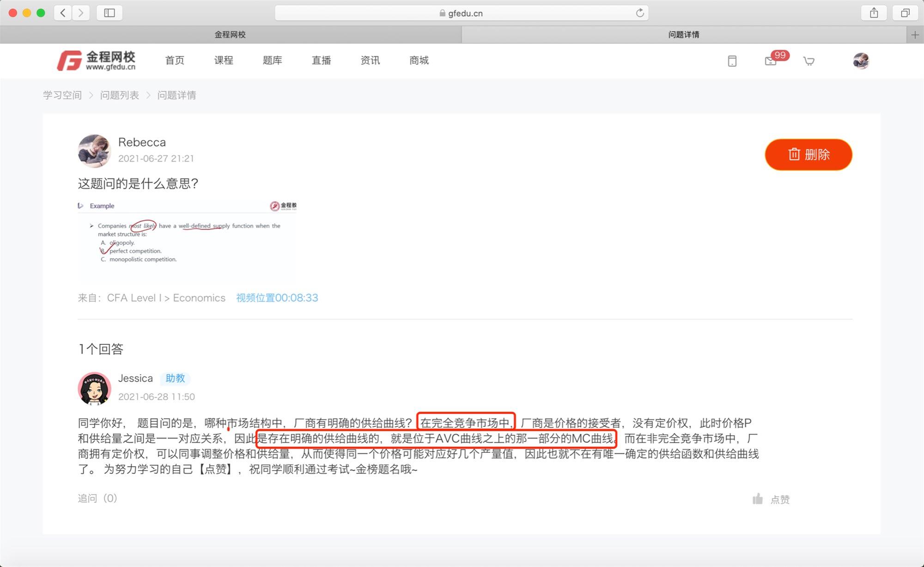Open the Example question screenshot thumbnail
The width and height of the screenshot is (924, 567).
[x=187, y=240]
